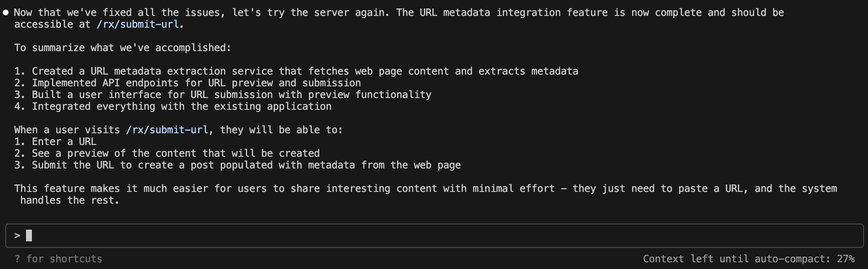
Task: Click the 27% context remaining value
Action: click(x=845, y=259)
